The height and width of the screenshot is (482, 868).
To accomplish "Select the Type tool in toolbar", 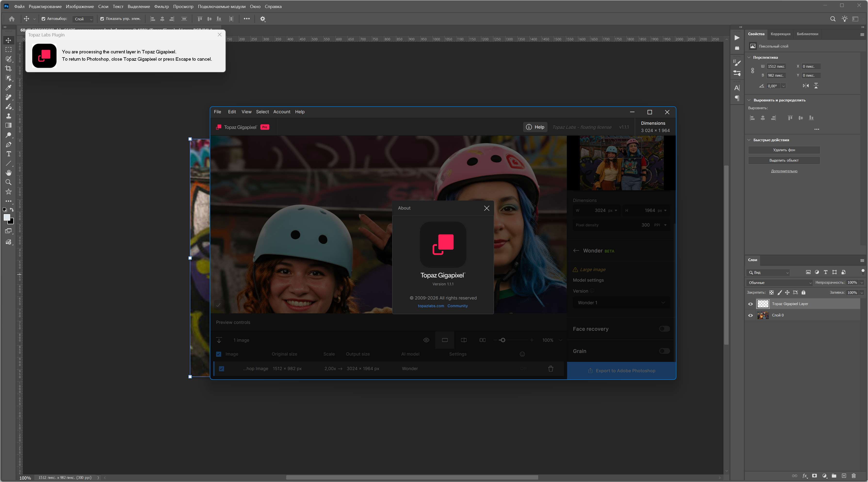I will click(x=8, y=154).
